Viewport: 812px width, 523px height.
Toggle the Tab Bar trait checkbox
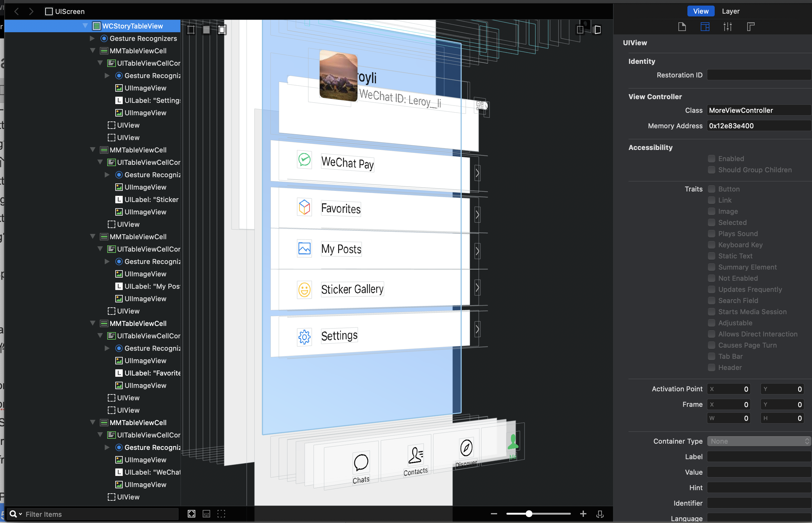tap(711, 356)
